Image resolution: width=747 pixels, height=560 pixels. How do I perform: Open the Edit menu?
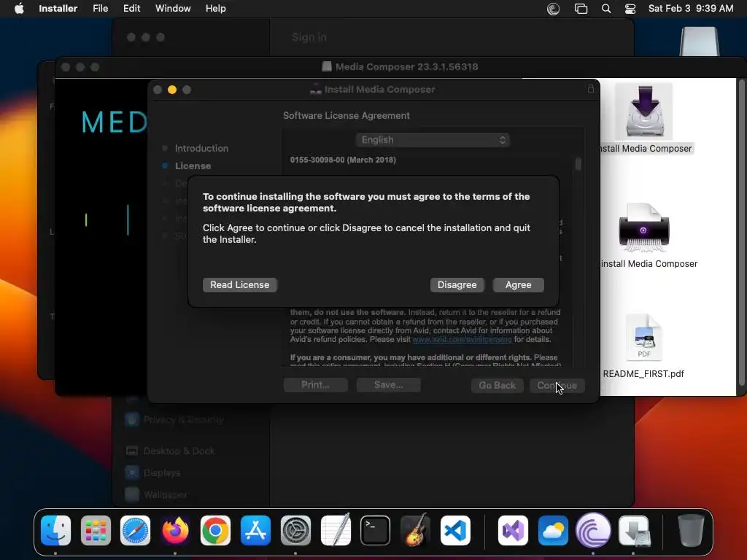131,9
